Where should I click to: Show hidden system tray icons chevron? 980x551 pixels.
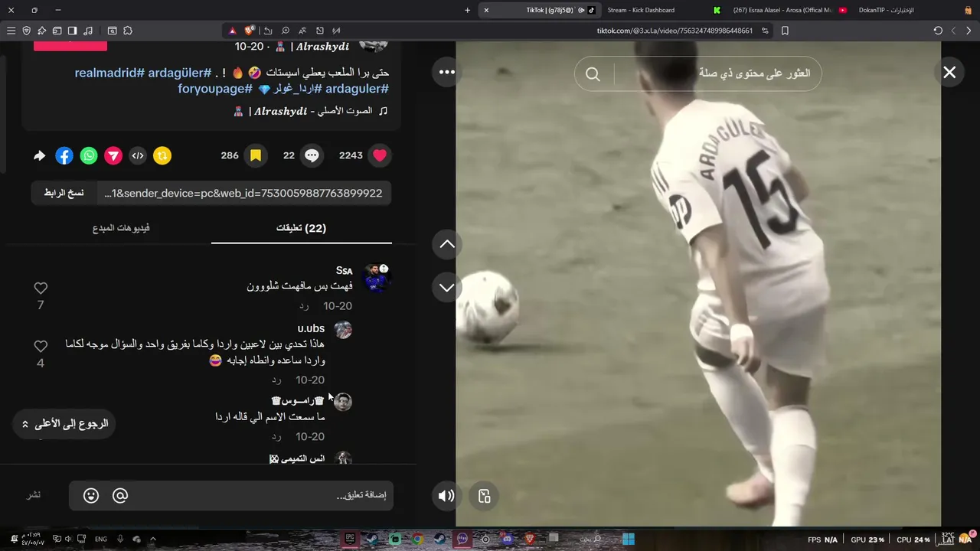point(152,539)
